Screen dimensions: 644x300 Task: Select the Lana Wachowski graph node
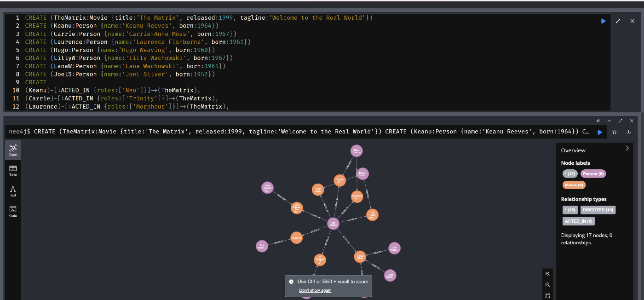[390, 275]
